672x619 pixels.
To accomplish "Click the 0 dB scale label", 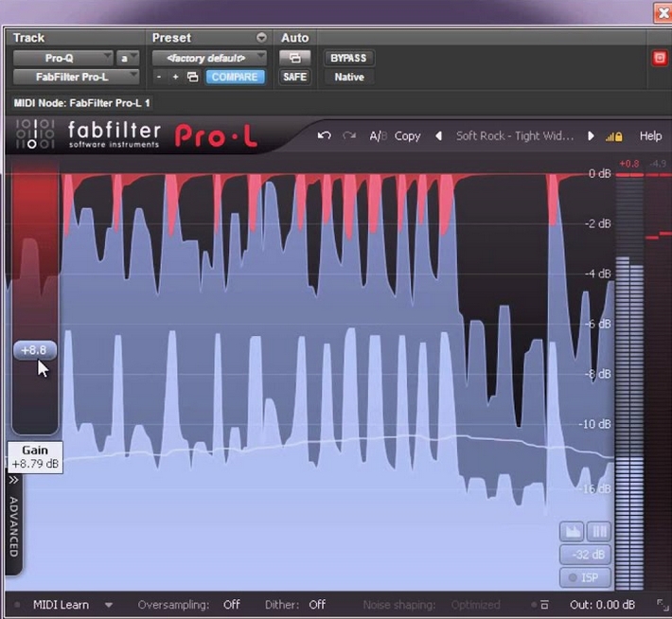I will click(599, 173).
